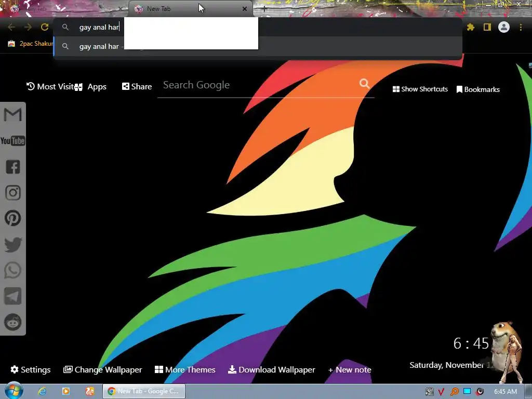This screenshot has width=532, height=399.
Task: Click the blue monitor tray icon
Action: click(467, 391)
